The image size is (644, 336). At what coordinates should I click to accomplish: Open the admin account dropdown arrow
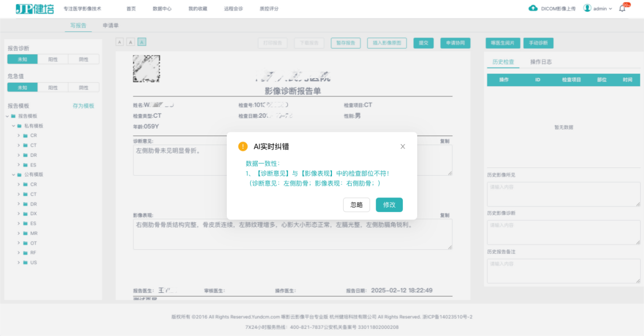611,9
